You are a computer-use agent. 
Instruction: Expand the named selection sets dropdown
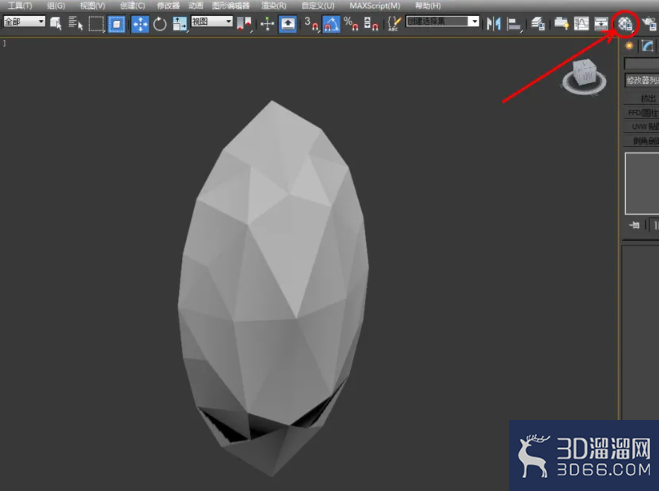[443, 21]
